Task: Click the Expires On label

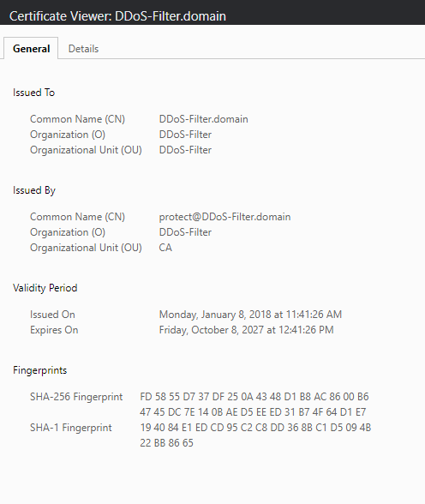Action: pyautogui.click(x=54, y=330)
